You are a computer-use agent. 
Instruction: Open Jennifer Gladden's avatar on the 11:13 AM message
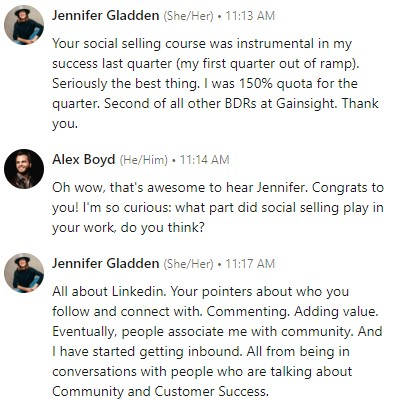tap(24, 25)
